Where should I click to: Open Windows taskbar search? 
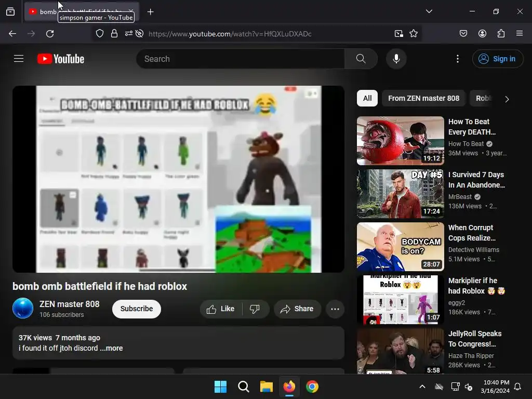(x=243, y=387)
